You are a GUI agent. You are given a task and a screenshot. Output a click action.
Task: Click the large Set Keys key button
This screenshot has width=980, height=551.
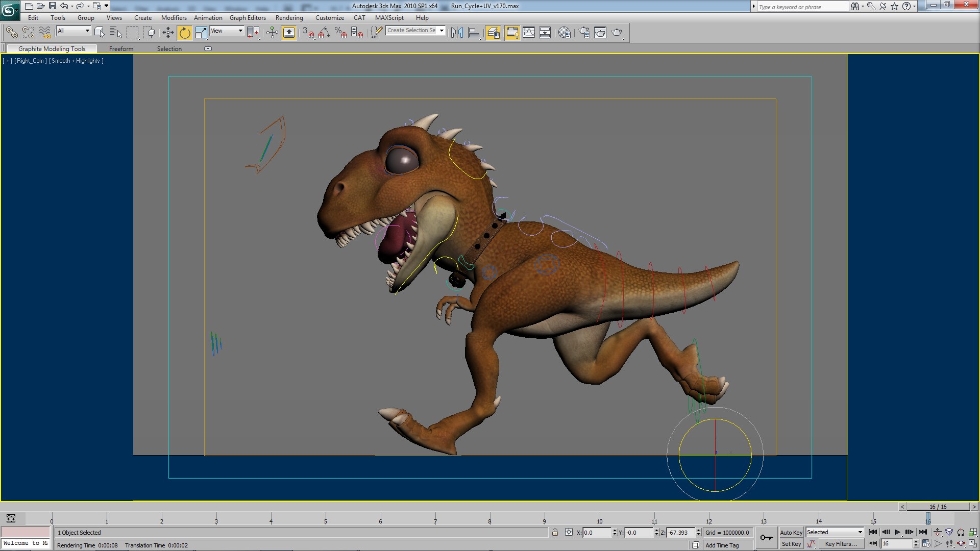click(766, 538)
